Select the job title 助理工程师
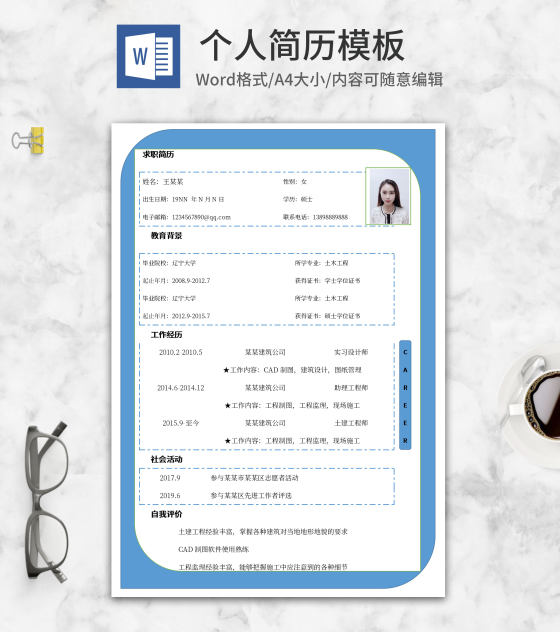560x632 pixels. tap(351, 388)
